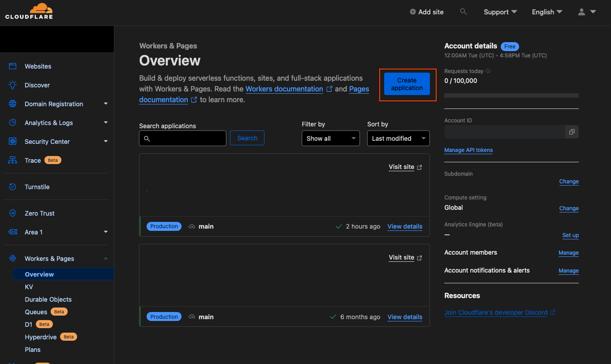
Task: Click external-link icon next to second Visit site
Action: click(420, 258)
